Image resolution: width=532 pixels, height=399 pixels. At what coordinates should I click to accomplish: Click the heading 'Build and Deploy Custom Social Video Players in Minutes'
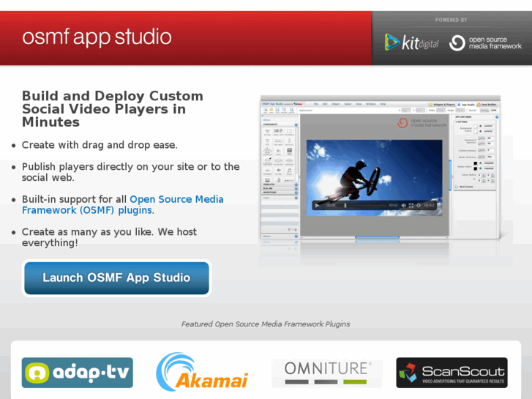113,109
